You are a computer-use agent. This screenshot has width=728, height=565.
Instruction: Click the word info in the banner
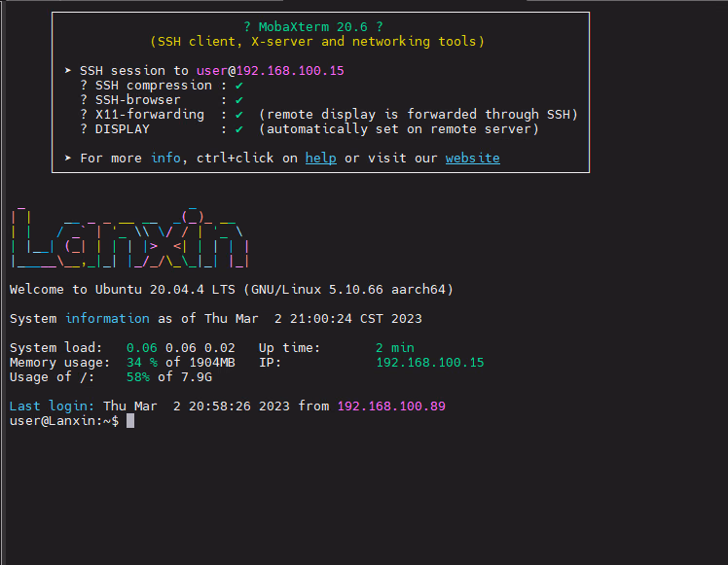(x=165, y=159)
